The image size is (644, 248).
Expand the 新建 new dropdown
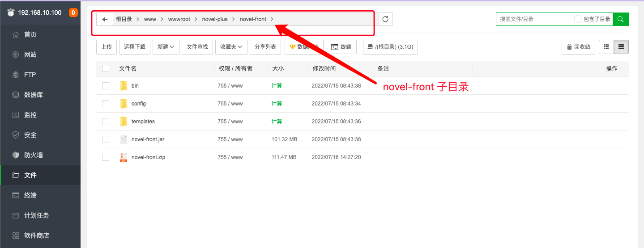(x=166, y=47)
